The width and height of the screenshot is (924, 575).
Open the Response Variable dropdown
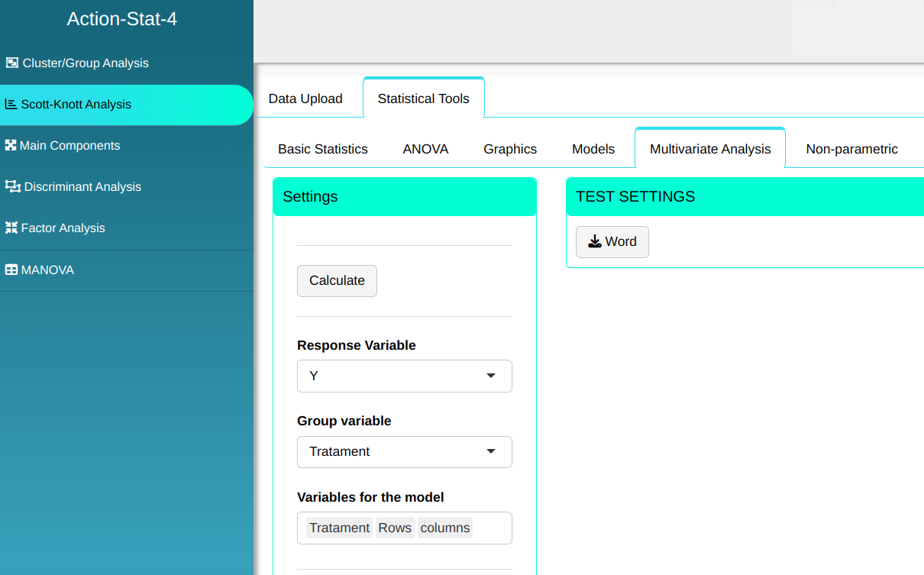coord(404,376)
